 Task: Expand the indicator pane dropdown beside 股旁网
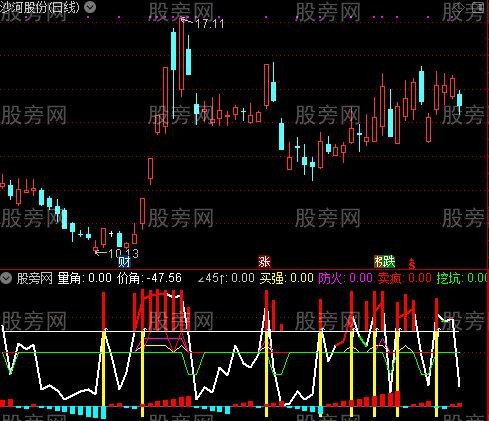(6, 278)
